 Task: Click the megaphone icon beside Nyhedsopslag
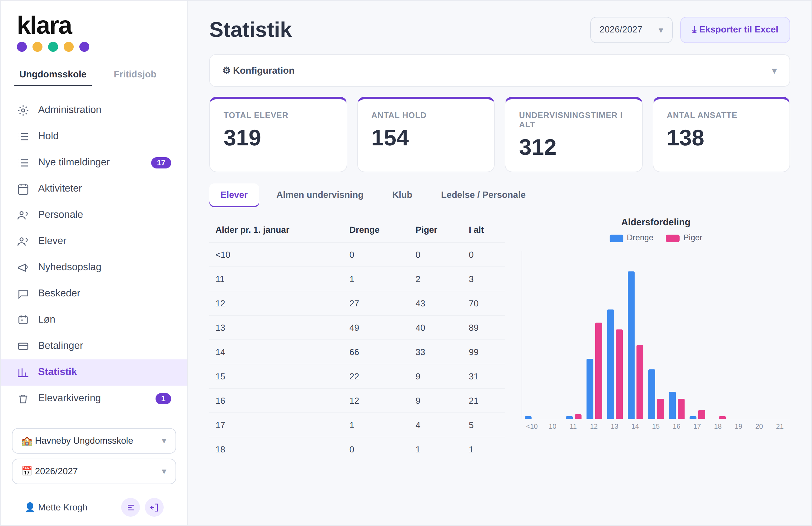click(x=23, y=267)
